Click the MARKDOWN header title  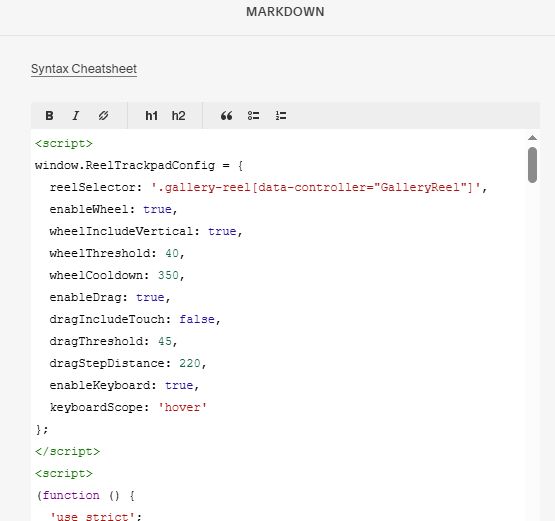point(285,12)
